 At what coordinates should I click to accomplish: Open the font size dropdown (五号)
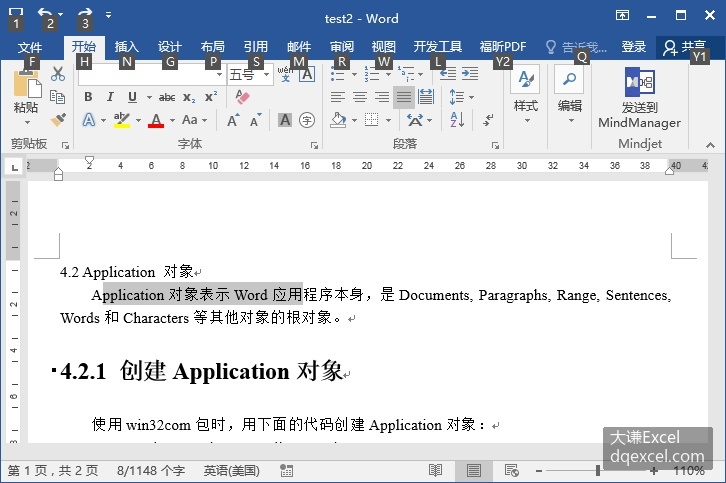tap(267, 74)
